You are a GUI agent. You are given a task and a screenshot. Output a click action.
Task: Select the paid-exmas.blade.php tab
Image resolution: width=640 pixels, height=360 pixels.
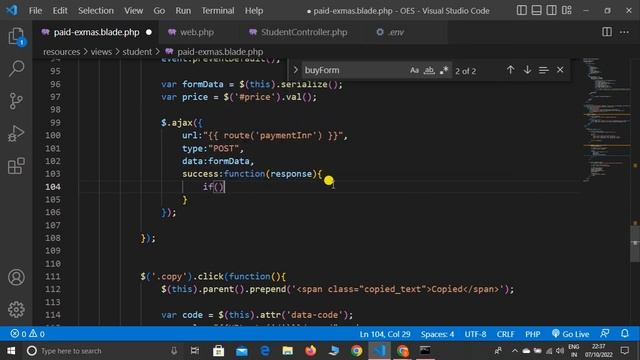[x=96, y=32]
